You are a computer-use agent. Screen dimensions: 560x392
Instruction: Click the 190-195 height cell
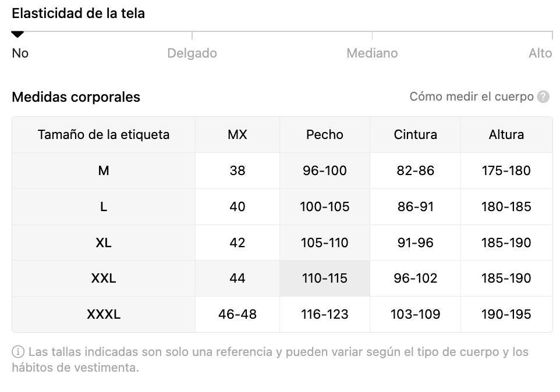[506, 314]
